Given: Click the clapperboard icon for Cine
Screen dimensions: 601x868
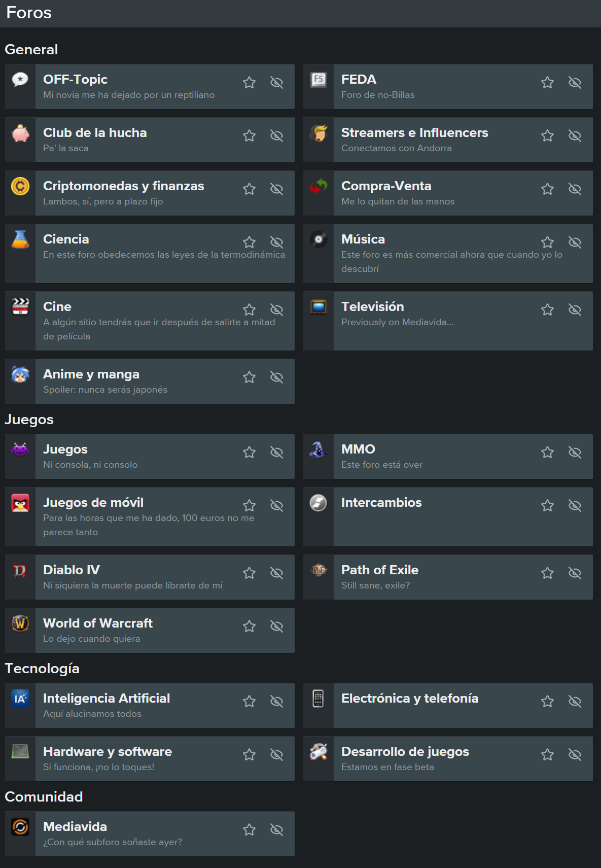Looking at the screenshot, I should (20, 307).
